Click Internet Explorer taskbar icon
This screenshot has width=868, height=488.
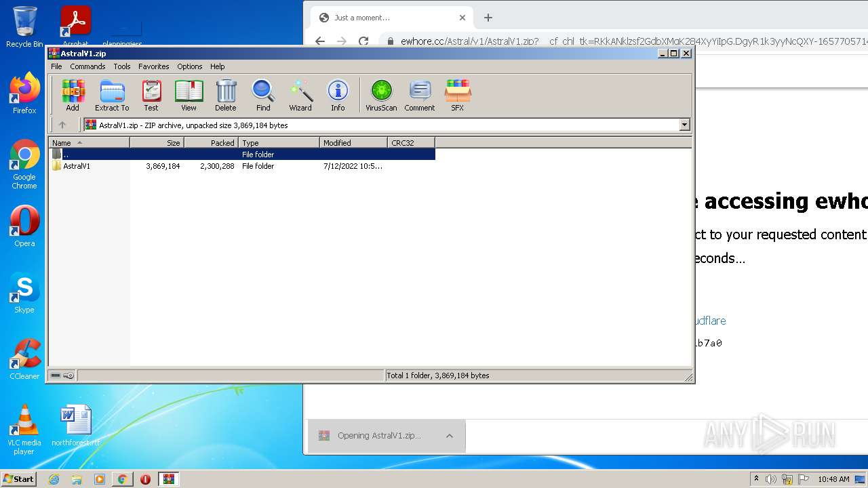click(x=54, y=479)
